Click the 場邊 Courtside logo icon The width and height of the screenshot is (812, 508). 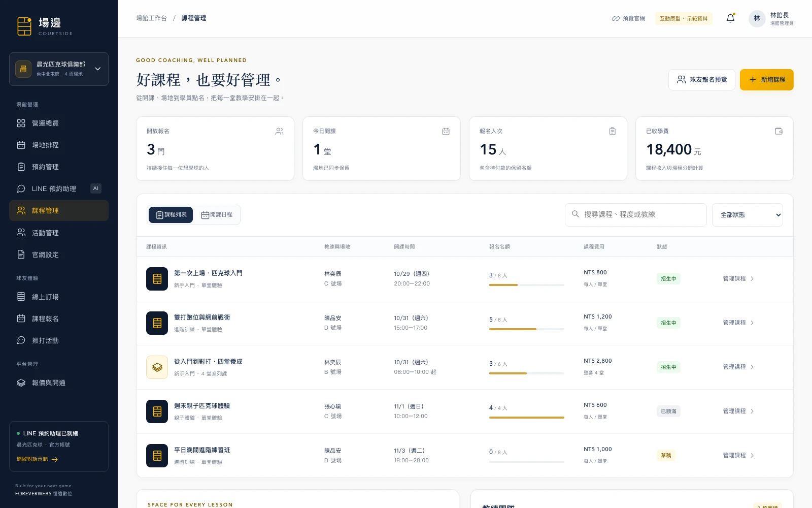pos(24,26)
